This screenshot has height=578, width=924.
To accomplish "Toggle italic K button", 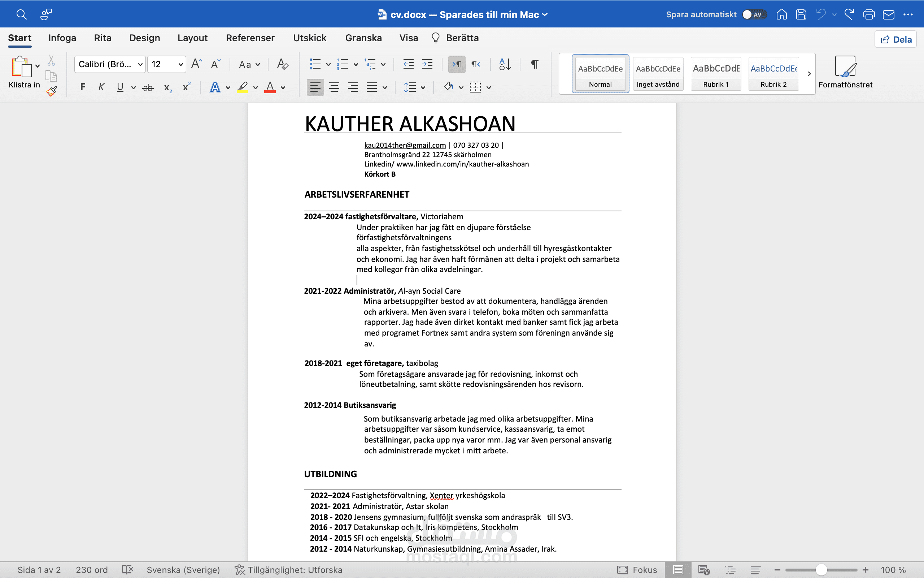I will [x=101, y=87].
